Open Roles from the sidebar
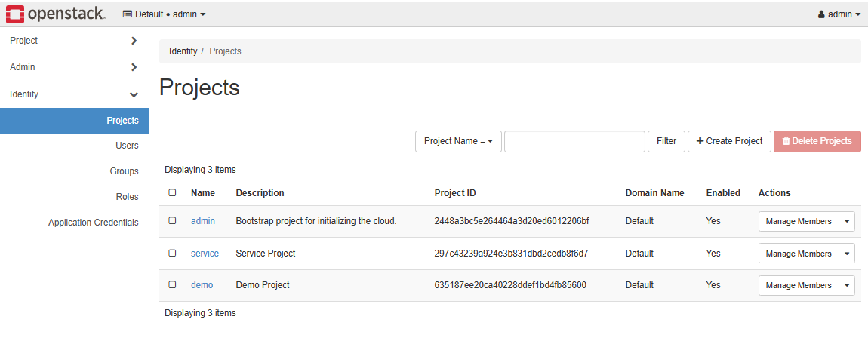 pos(127,197)
